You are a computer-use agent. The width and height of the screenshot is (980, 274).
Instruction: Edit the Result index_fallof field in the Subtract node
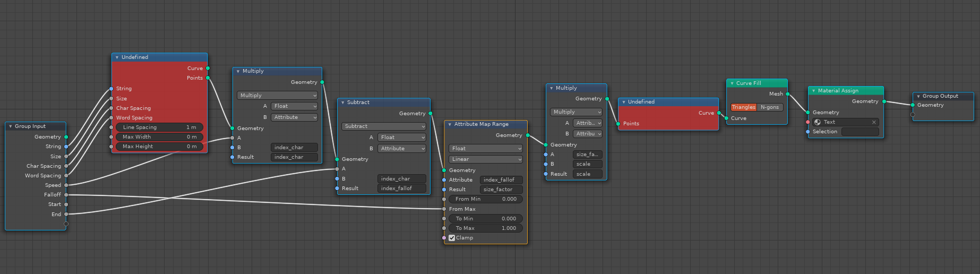pyautogui.click(x=402, y=189)
